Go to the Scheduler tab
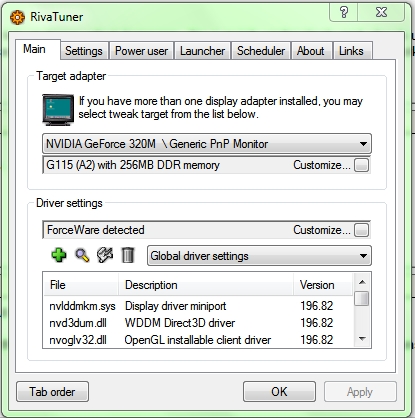This screenshot has width=415, height=418. pos(261,51)
